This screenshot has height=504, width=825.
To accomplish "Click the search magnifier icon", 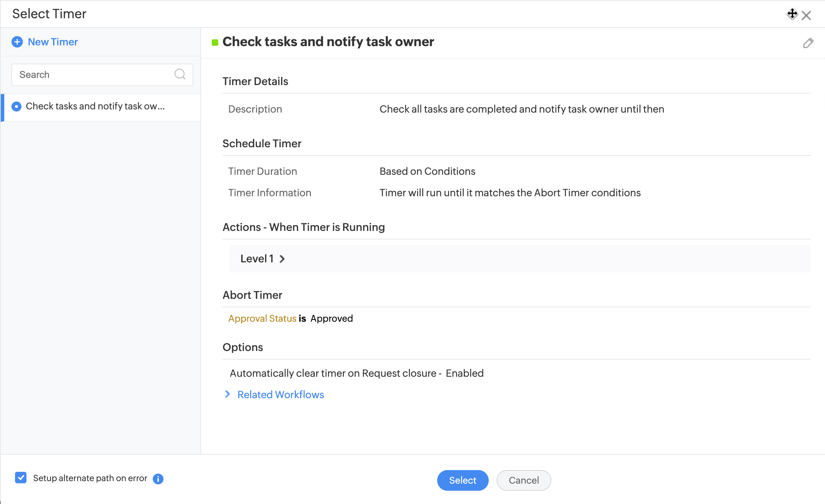I will [x=180, y=74].
